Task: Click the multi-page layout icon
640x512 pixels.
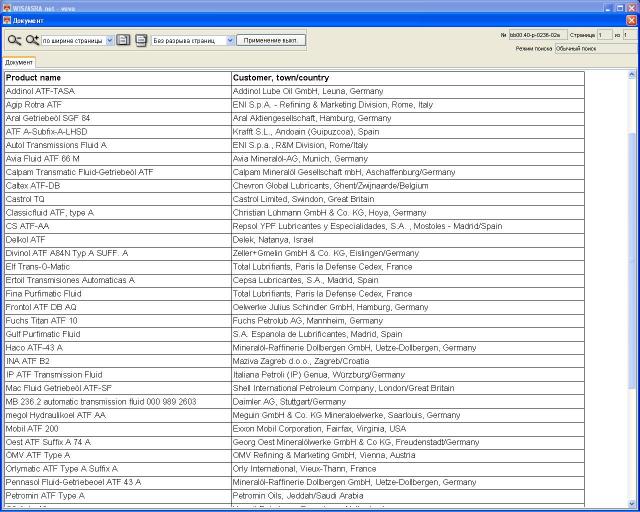Action: point(141,40)
